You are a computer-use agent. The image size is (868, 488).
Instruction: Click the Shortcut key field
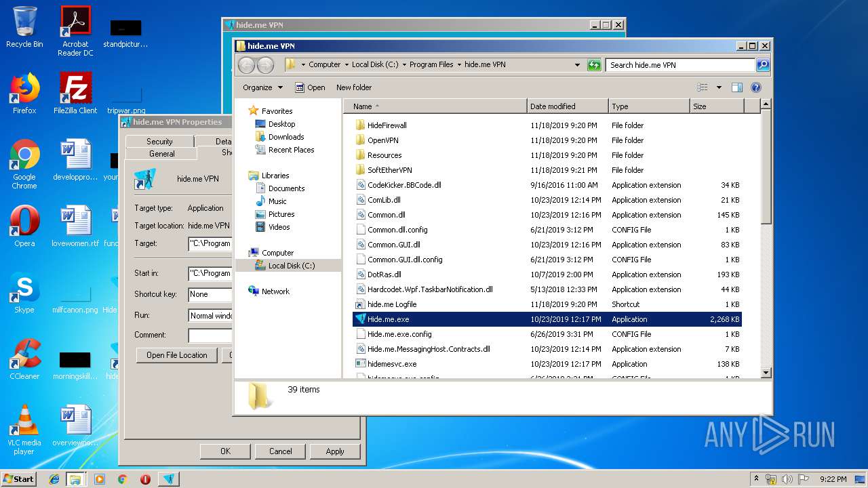(x=210, y=294)
